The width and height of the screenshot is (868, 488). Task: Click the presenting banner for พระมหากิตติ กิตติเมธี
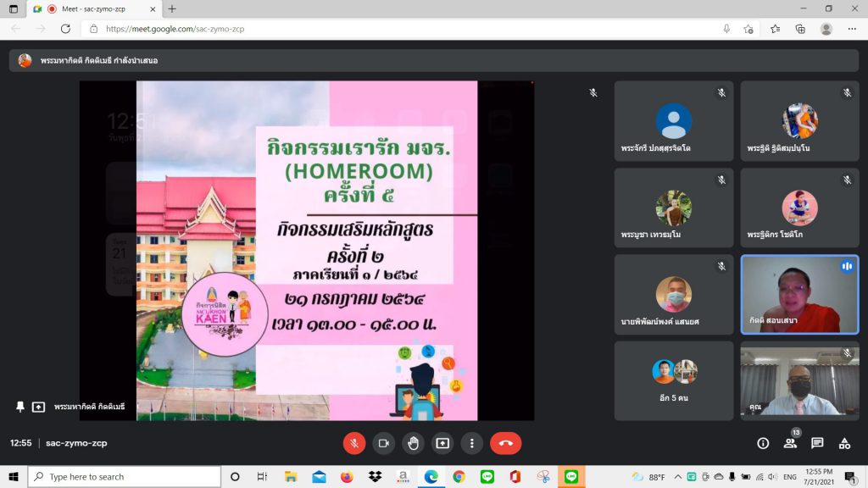point(433,60)
